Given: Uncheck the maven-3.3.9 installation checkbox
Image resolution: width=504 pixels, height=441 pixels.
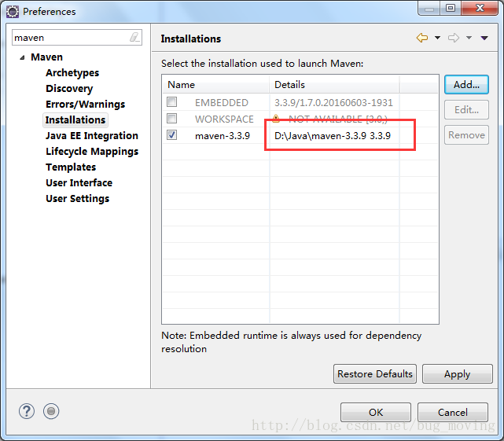Looking at the screenshot, I should tap(171, 134).
